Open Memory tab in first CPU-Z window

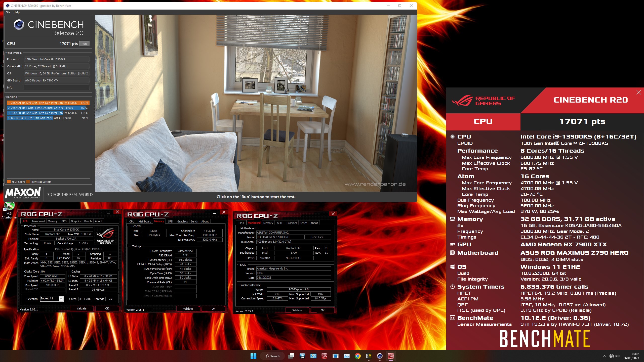coord(53,221)
